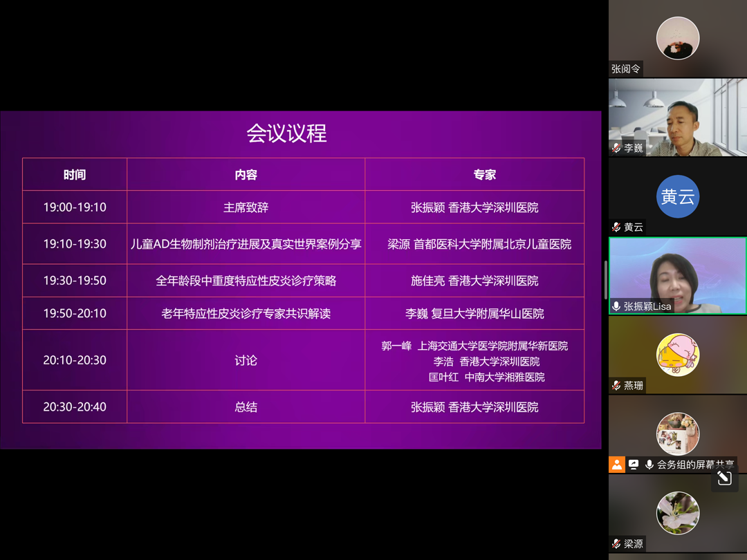The image size is (747, 560).
Task: Click the time cell 19:30-19:50
Action: 75,281
